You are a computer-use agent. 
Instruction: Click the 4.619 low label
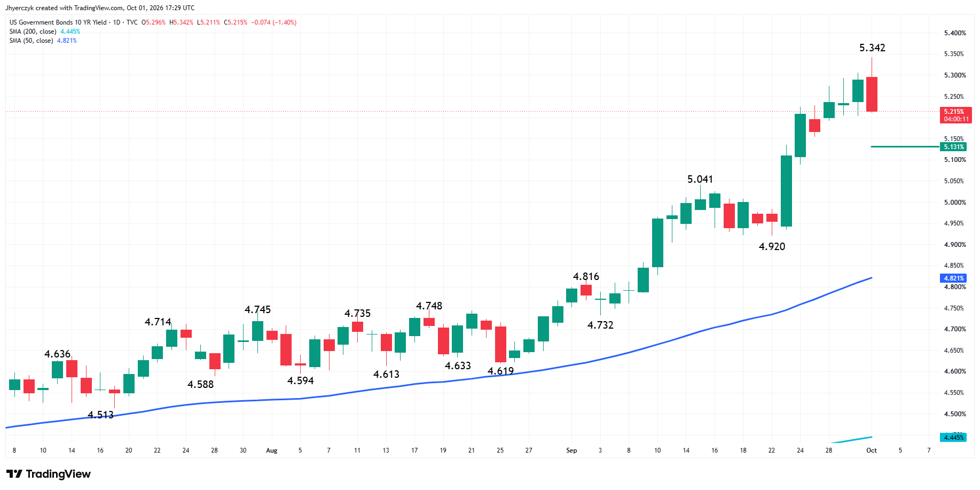pyautogui.click(x=500, y=371)
